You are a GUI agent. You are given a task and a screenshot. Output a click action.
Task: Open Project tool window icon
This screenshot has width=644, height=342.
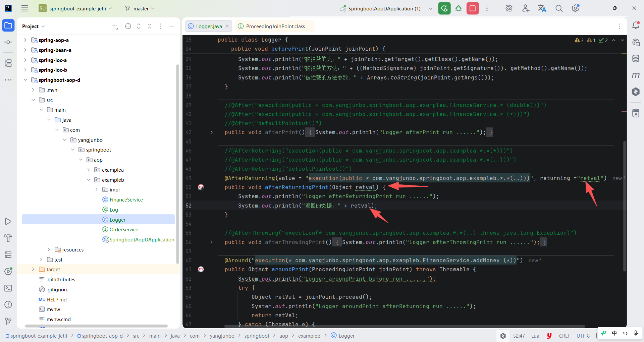pyautogui.click(x=8, y=25)
